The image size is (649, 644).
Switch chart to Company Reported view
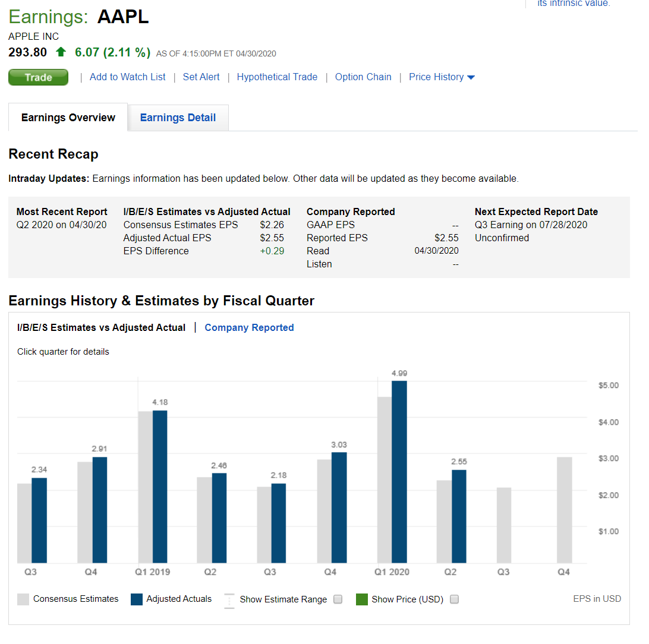tap(249, 327)
